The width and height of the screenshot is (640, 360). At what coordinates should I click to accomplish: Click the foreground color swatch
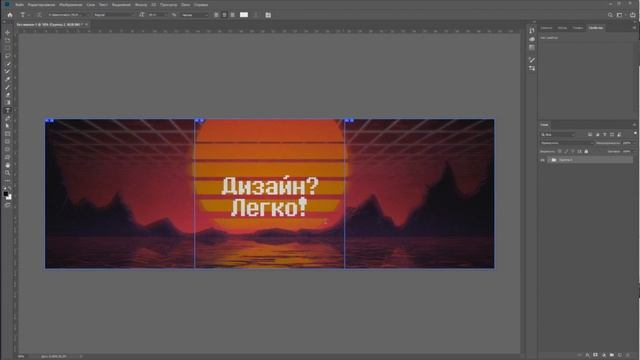pos(6,194)
